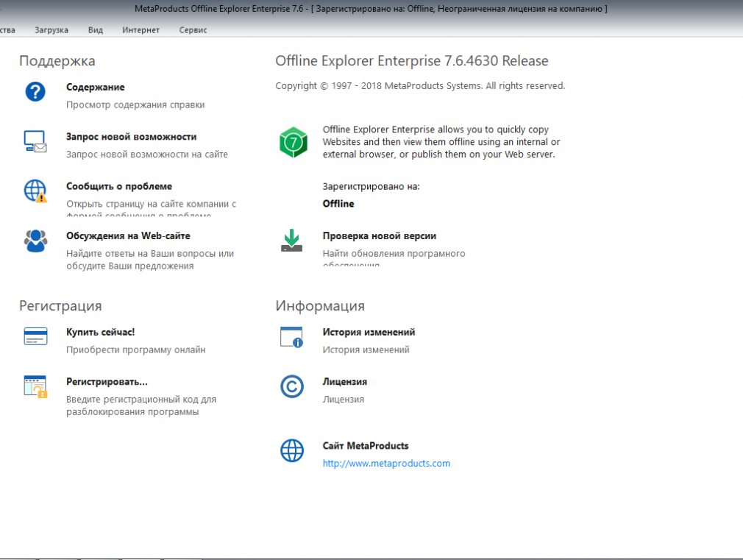Image resolution: width=743 pixels, height=560 pixels.
Task: Click the globe with warning problem report icon
Action: 35,191
